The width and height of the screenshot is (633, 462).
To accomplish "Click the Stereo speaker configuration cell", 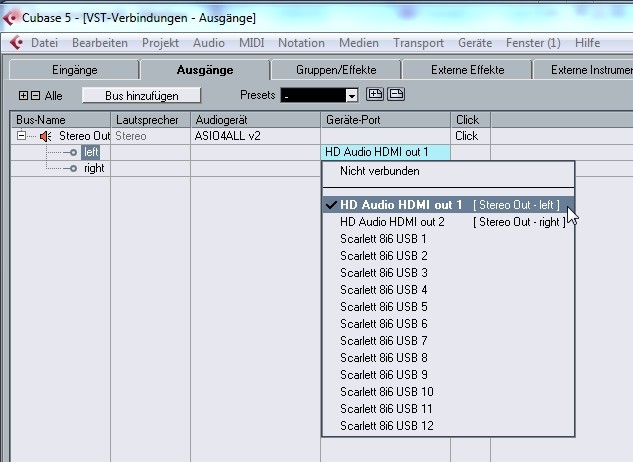I will pos(150,136).
